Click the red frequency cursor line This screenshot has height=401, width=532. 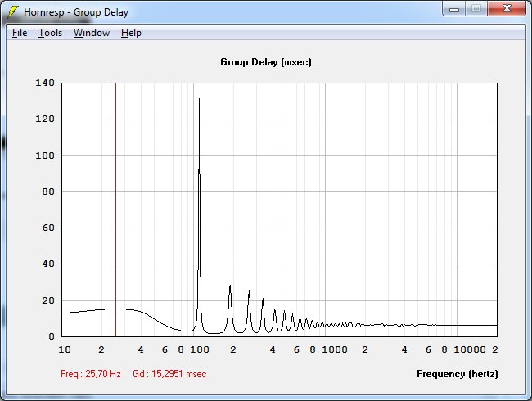point(115,210)
